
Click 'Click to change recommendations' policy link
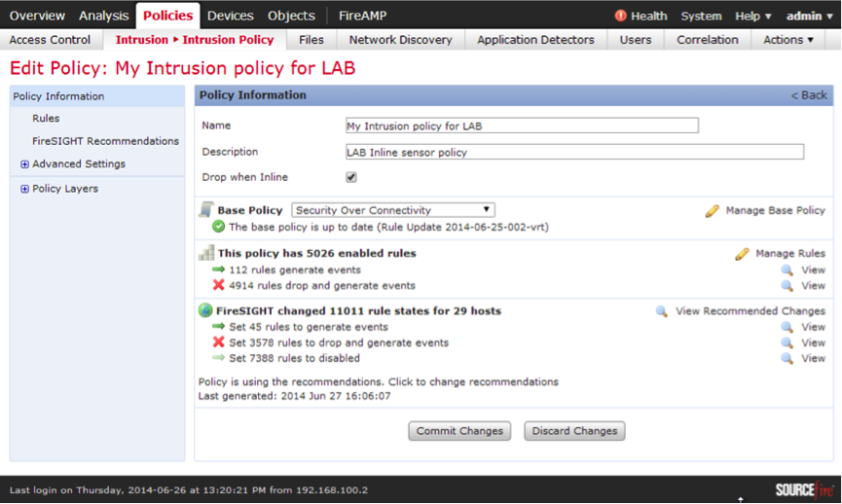coord(473,381)
